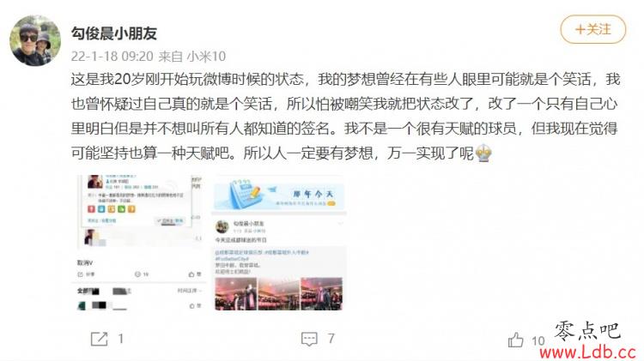
Task: Click the 零点吧 watermark logo
Action: 587,331
